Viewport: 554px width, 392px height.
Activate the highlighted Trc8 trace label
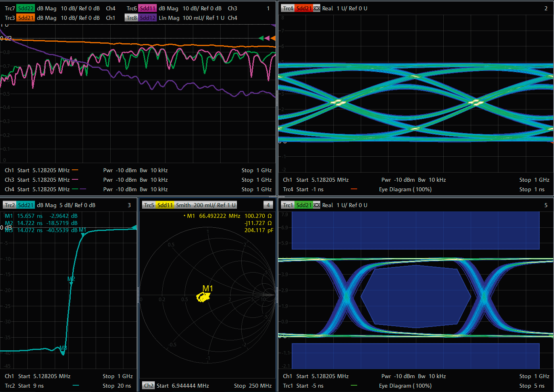[131, 18]
